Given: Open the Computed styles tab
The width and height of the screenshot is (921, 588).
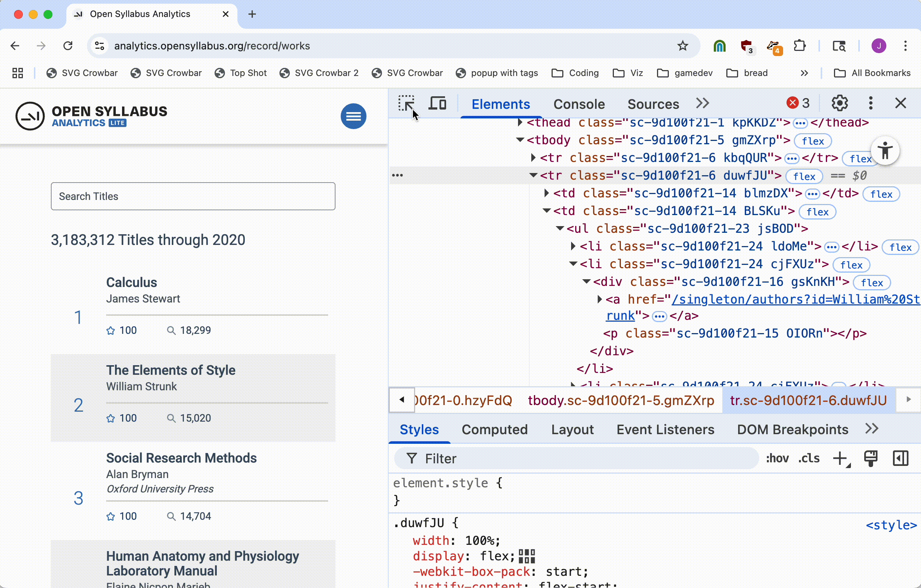Looking at the screenshot, I should click(494, 430).
